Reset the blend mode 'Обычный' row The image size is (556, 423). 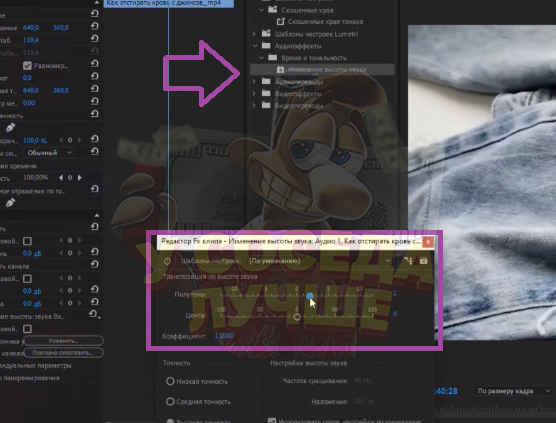94,151
